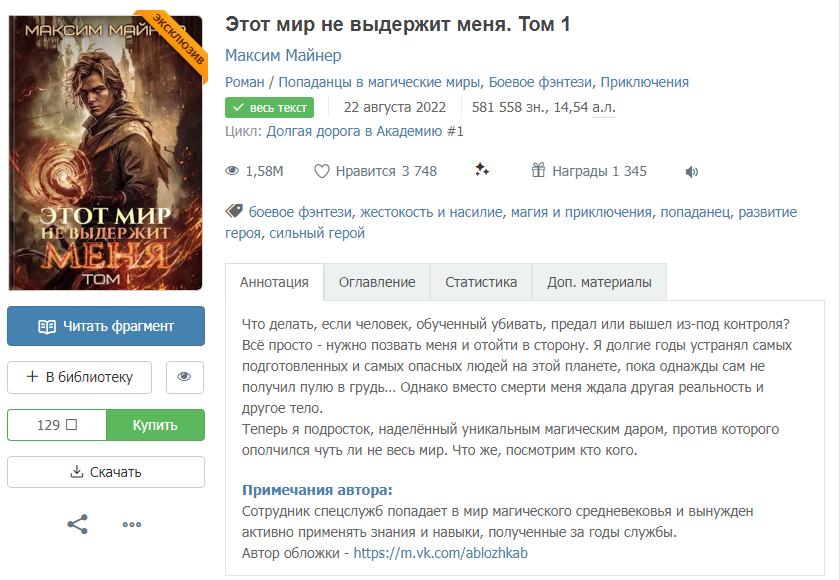
Task: Click the share icon below Download
Action: tap(78, 524)
